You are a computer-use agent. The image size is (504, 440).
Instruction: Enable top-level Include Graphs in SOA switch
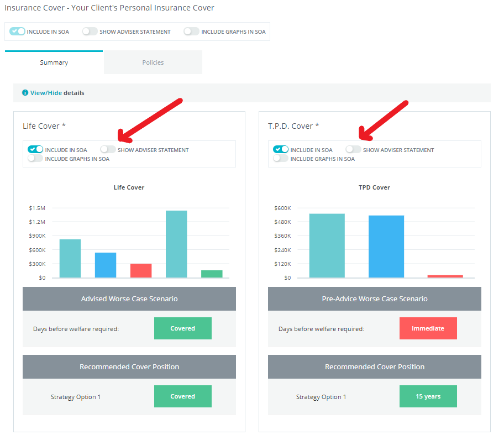(191, 32)
